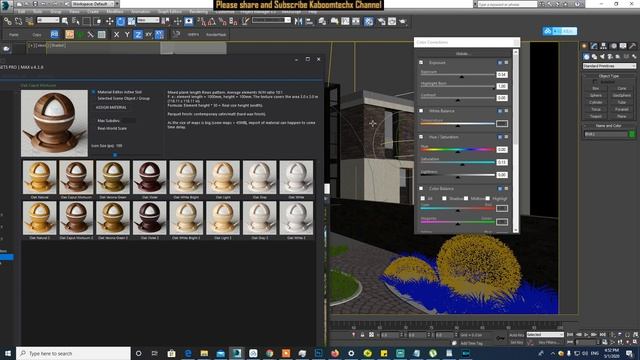Open the Graph Editors menu
640x360 pixels.
pyautogui.click(x=169, y=12)
